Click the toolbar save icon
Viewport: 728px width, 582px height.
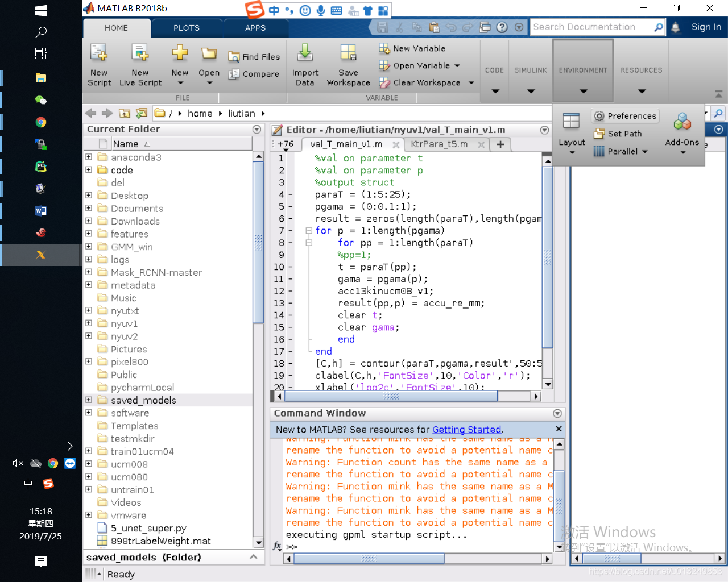coord(382,27)
